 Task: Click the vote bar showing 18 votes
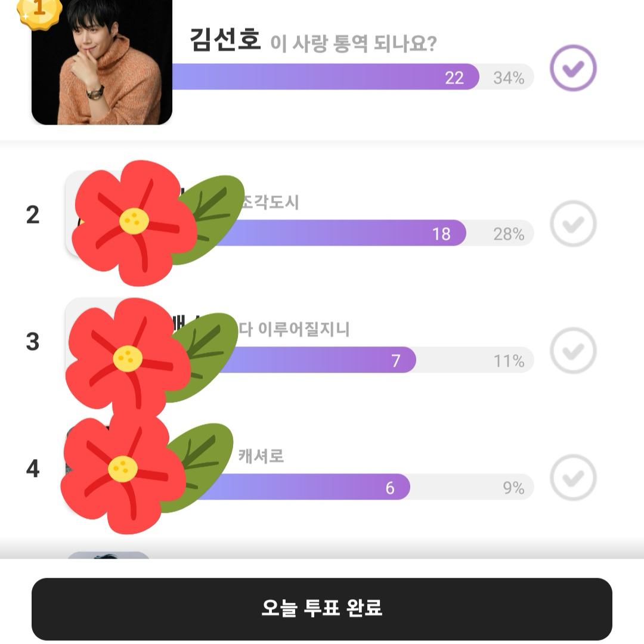[x=334, y=233]
